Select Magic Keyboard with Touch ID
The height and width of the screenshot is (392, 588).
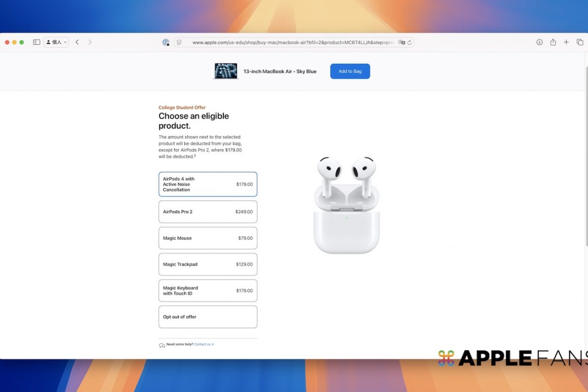point(208,291)
